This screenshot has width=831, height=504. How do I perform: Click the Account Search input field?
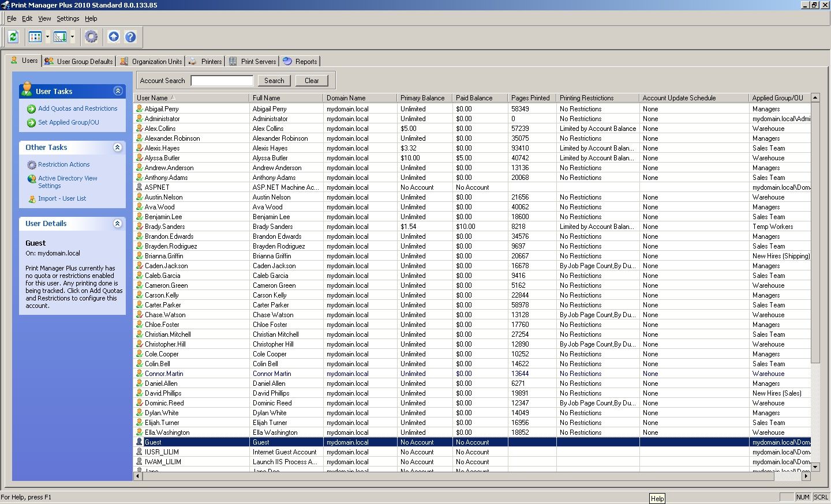[x=222, y=81]
